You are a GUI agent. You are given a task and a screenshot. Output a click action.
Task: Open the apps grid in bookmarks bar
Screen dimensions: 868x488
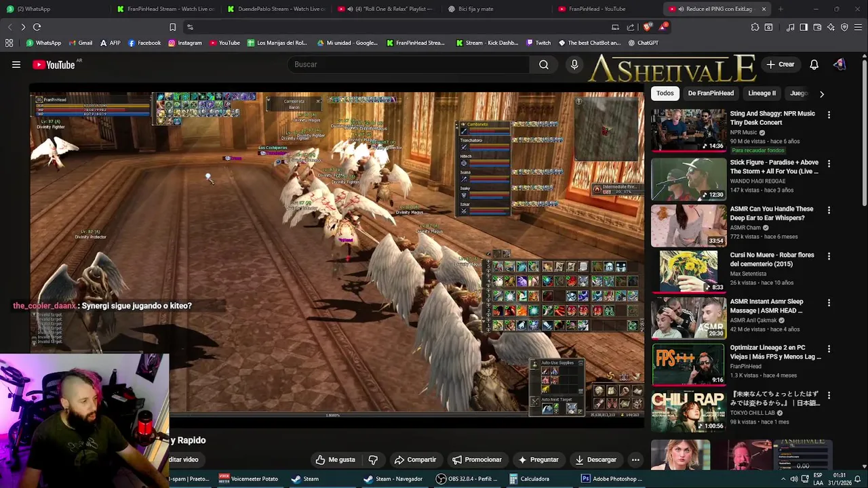tap(9, 43)
